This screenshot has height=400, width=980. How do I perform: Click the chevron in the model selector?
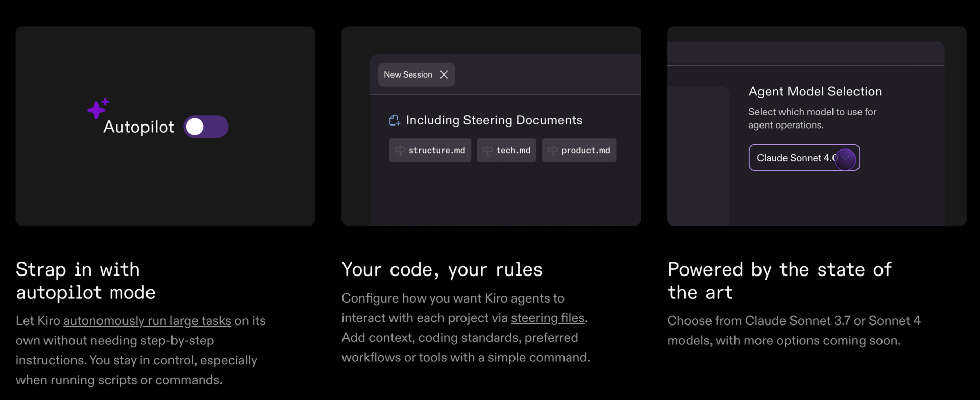tap(846, 158)
